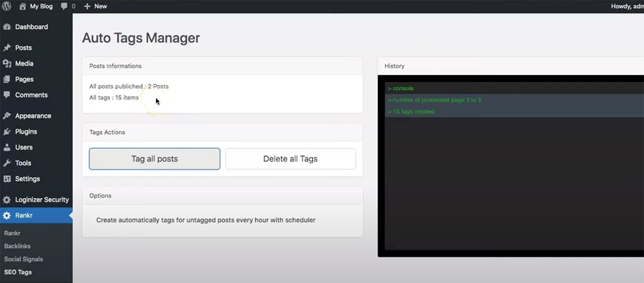Click the Pages icon in the sidebar
This screenshot has height=283, width=644.
(7, 79)
